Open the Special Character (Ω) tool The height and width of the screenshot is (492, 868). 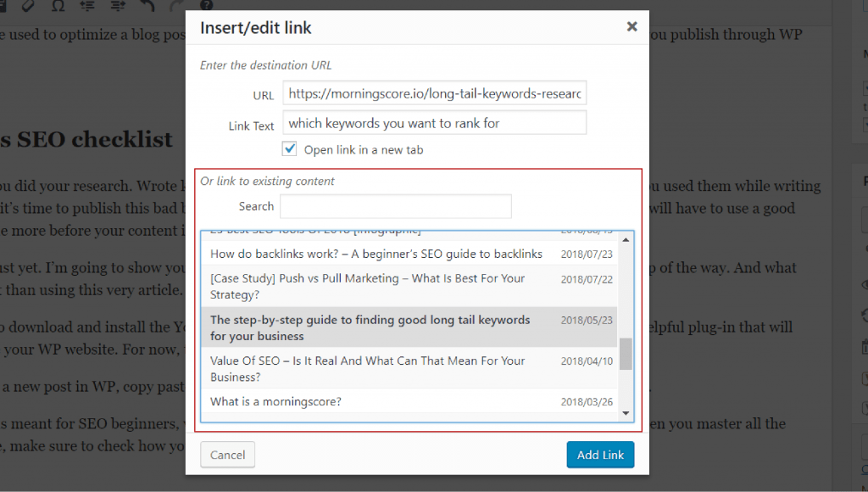click(58, 7)
